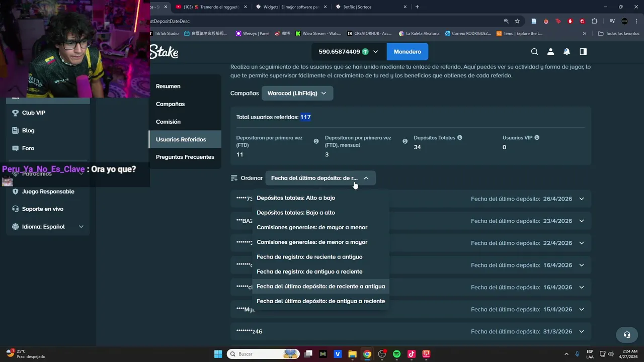
Task: Open the Resumen section
Action: click(x=185, y=86)
